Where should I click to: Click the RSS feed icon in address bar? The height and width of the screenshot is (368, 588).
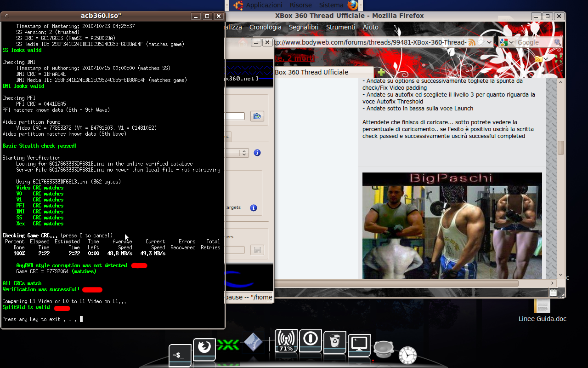(x=471, y=42)
